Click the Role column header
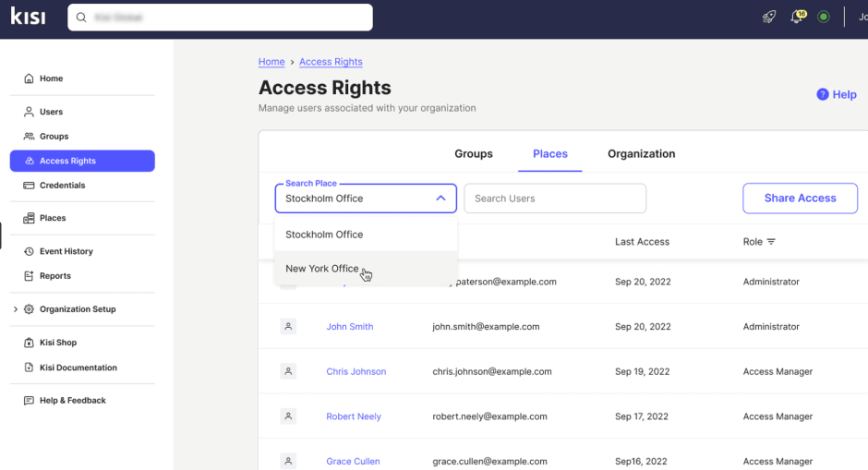 (753, 241)
